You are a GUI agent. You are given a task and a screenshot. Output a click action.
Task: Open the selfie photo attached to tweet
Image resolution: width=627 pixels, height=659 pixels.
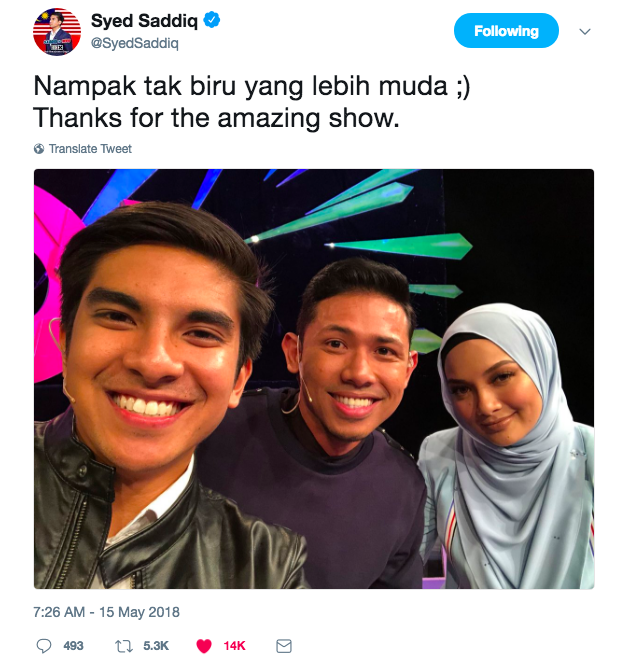pyautogui.click(x=314, y=379)
